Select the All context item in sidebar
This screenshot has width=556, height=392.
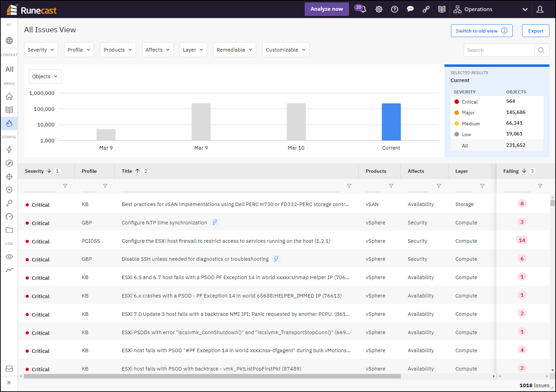(9, 69)
